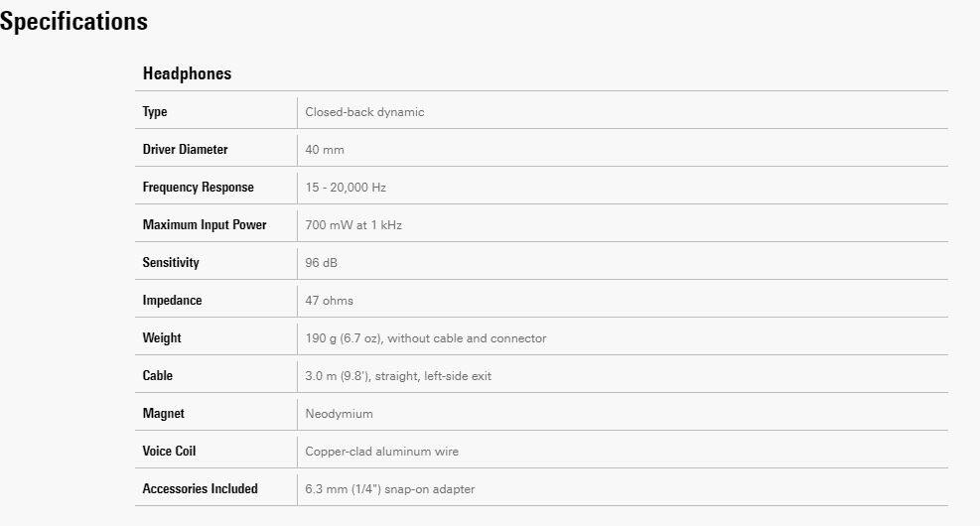Screen dimensions: 980x526
Task: Click the Headphones section heading
Action: [187, 73]
